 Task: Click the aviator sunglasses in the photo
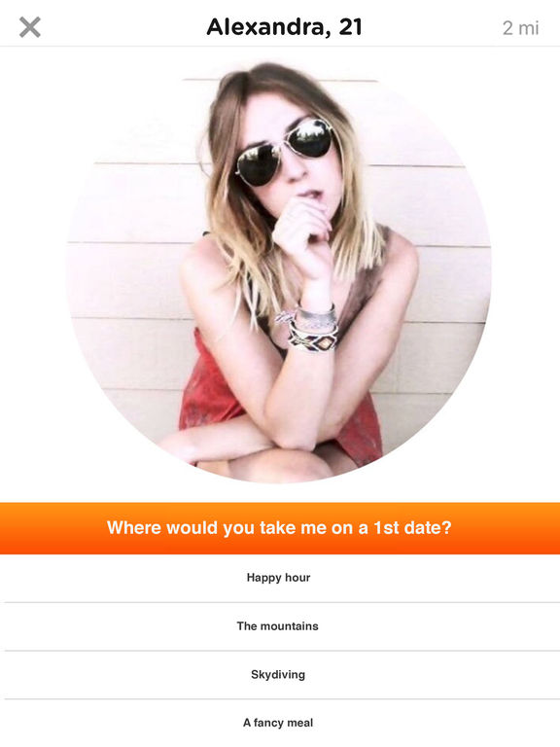(x=284, y=153)
